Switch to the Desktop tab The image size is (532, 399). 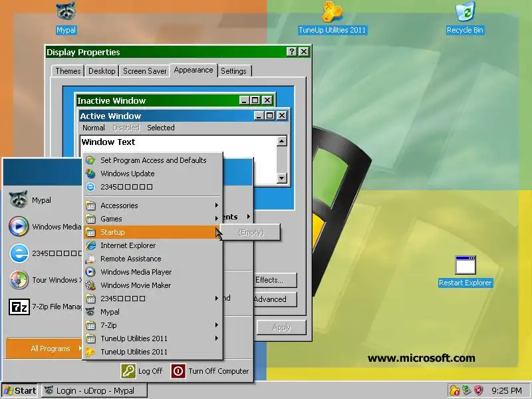pos(102,71)
